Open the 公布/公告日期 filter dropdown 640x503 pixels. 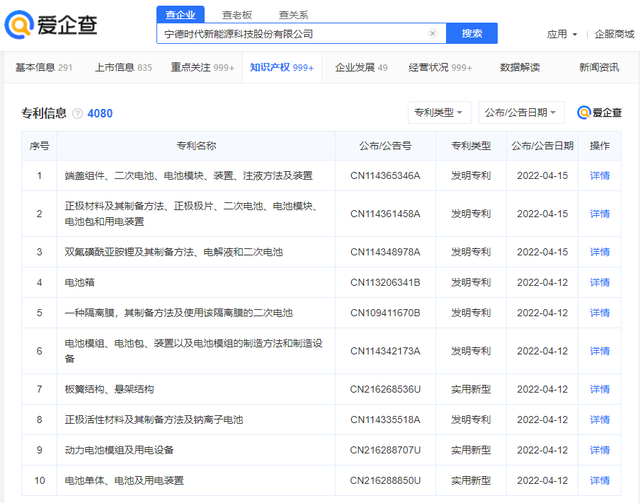(521, 112)
